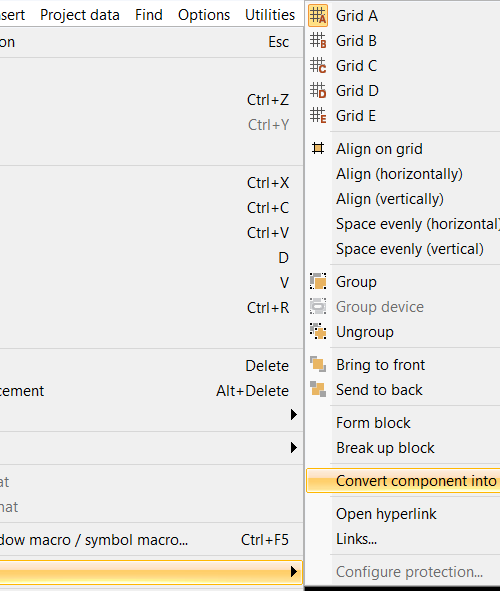Choose the Grid D icon

click(318, 90)
